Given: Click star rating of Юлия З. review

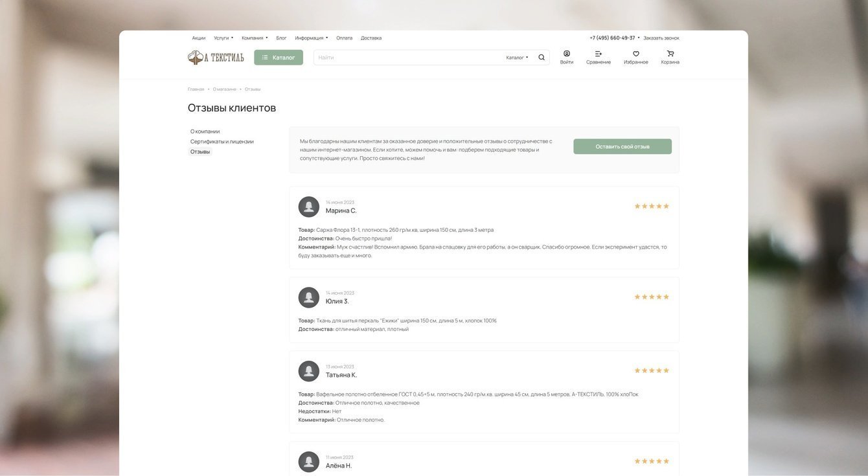Looking at the screenshot, I should (x=652, y=297).
